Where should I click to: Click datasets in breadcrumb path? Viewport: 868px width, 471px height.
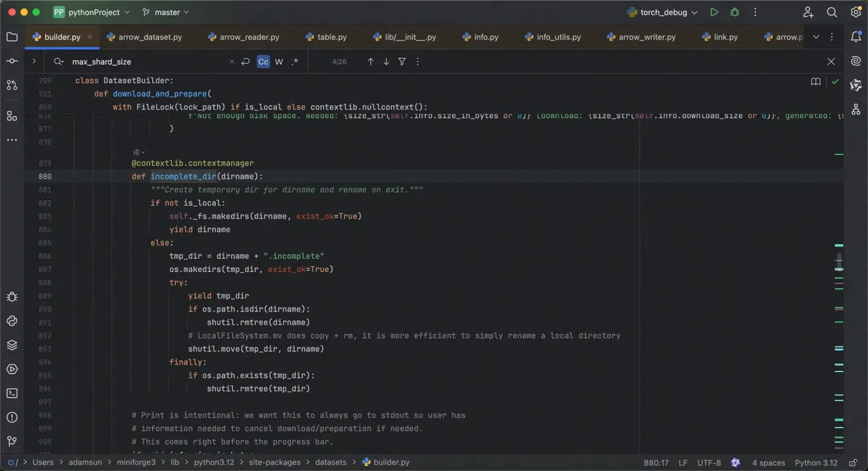click(x=330, y=462)
